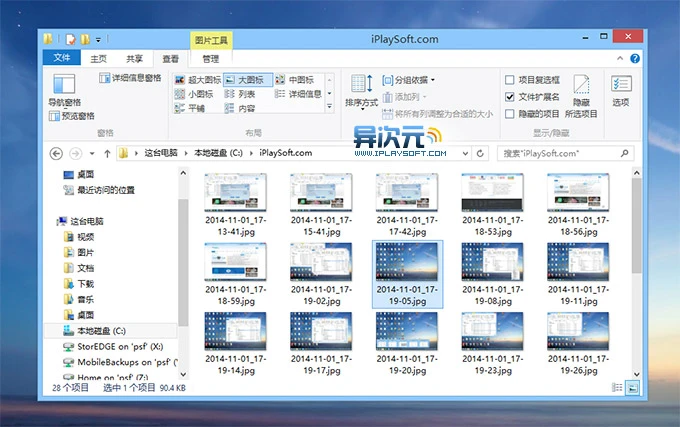Uncheck 文件扩展名 file name extensions

click(510, 97)
